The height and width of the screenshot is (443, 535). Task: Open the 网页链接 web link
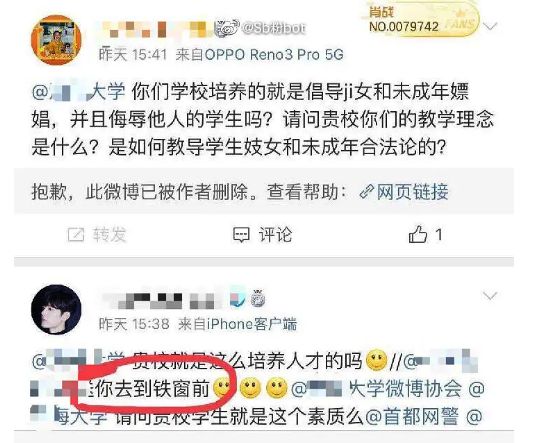pos(412,191)
